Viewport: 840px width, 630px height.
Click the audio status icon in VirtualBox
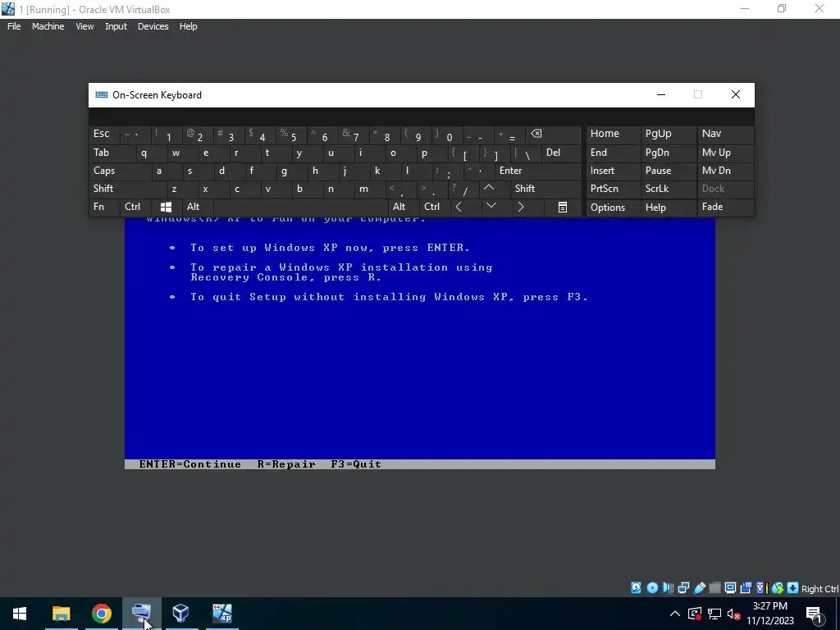668,587
